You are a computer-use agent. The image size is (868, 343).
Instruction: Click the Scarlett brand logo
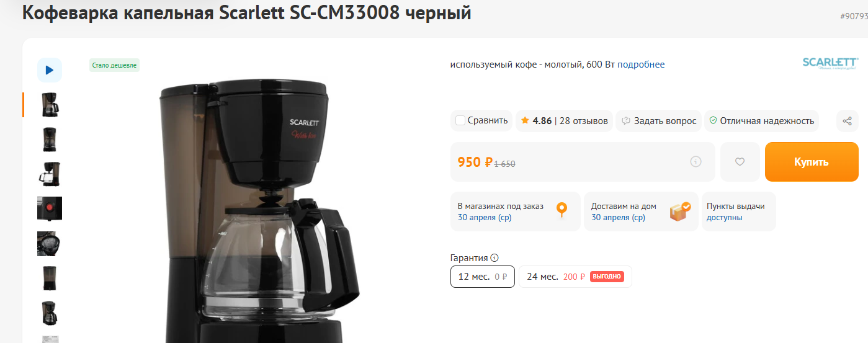[x=830, y=63]
